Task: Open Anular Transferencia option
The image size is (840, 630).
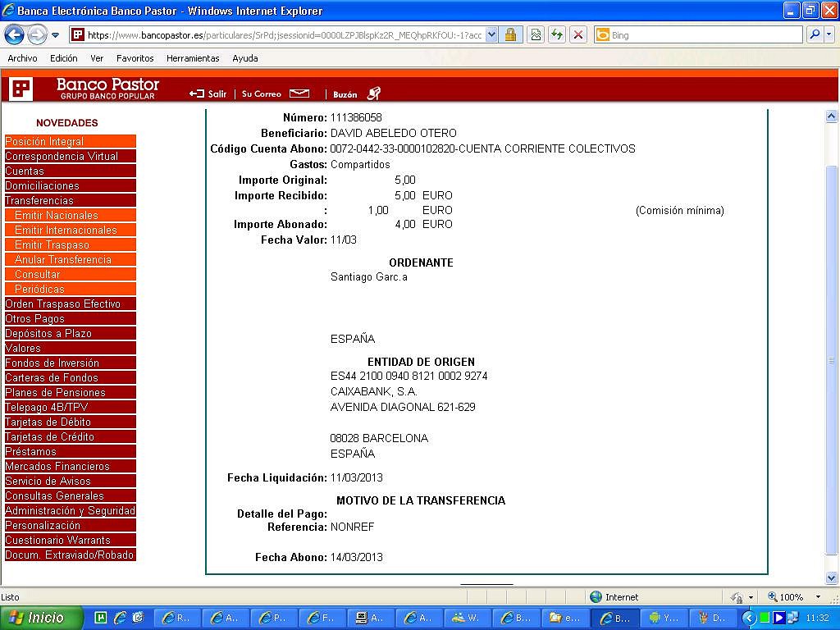Action: [71, 259]
